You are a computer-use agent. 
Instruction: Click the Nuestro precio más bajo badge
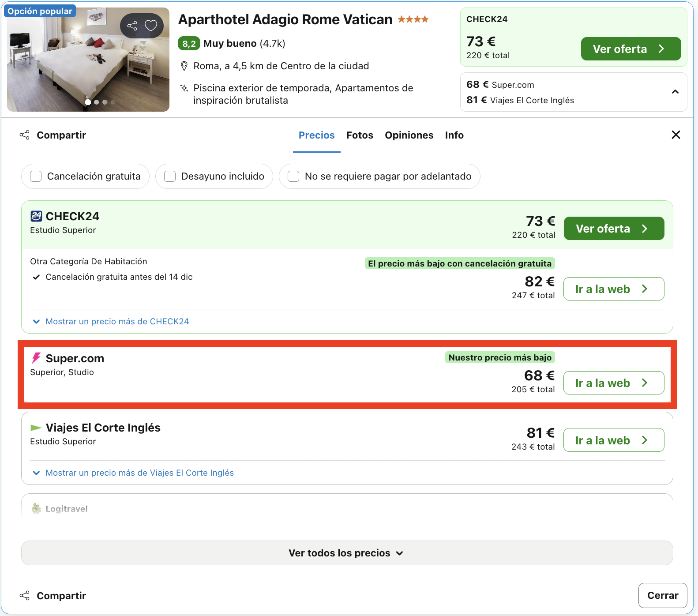[500, 357]
